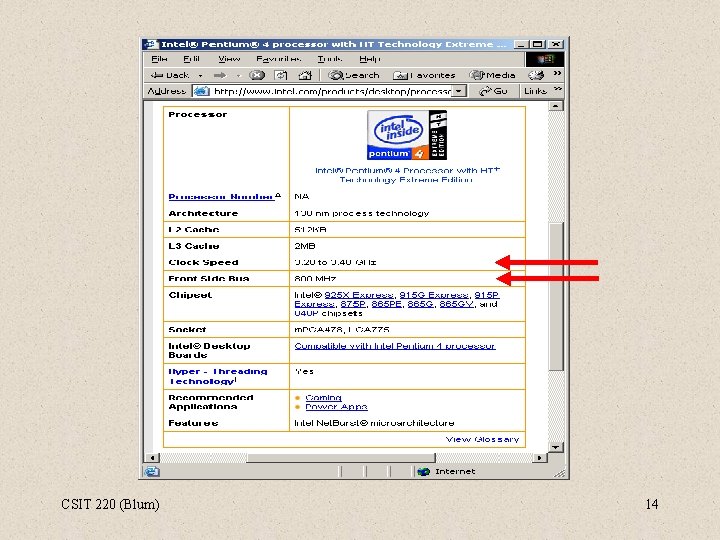Select the '800 MHz' Front Side Bus value
The width and height of the screenshot is (720, 540).
(x=315, y=279)
